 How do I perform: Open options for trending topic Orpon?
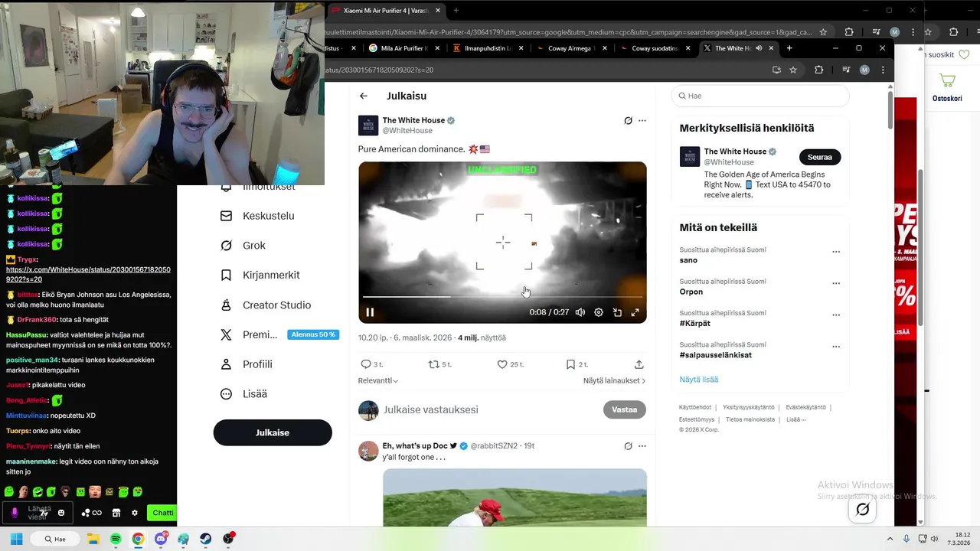[x=836, y=283]
